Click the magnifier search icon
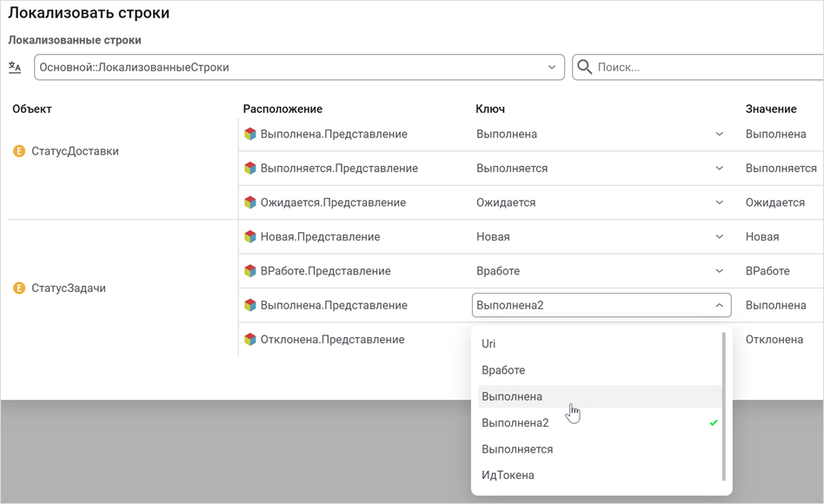Screen dimensions: 824x504 coord(585,67)
